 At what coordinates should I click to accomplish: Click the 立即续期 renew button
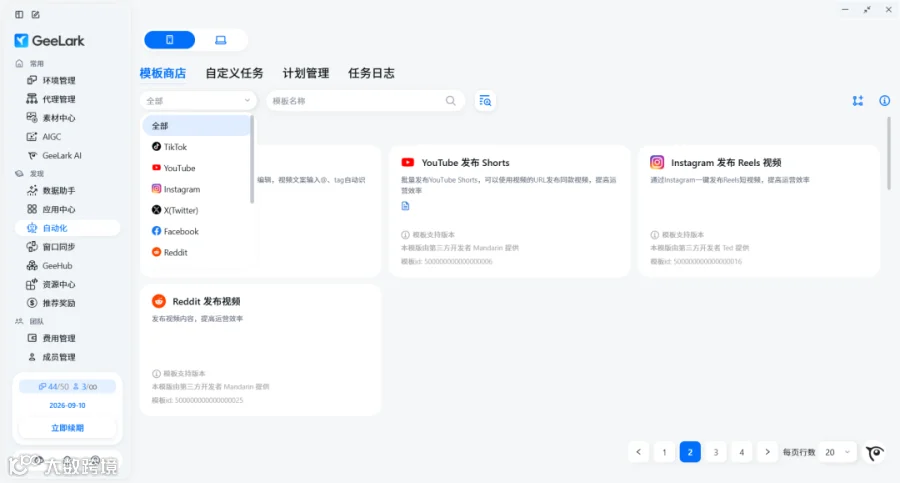point(67,428)
